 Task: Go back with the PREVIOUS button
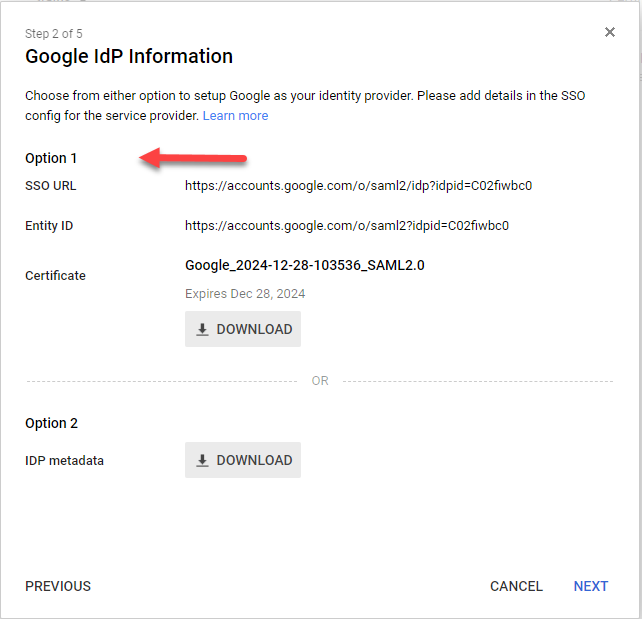coord(58,586)
